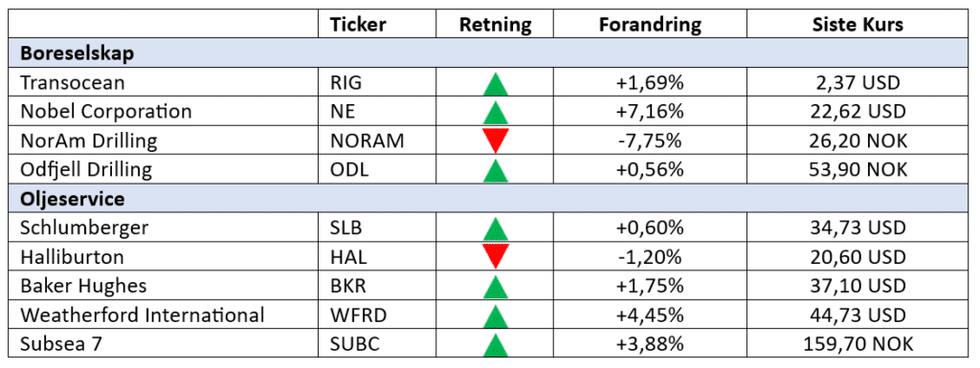Viewport: 980px width, 368px height.
Task: Select the Retning column header
Action: 495,24
